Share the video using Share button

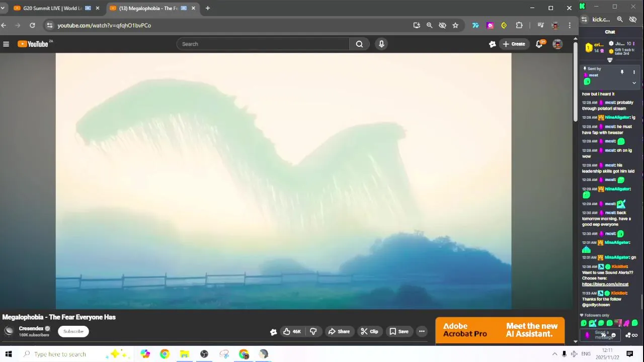click(x=339, y=331)
